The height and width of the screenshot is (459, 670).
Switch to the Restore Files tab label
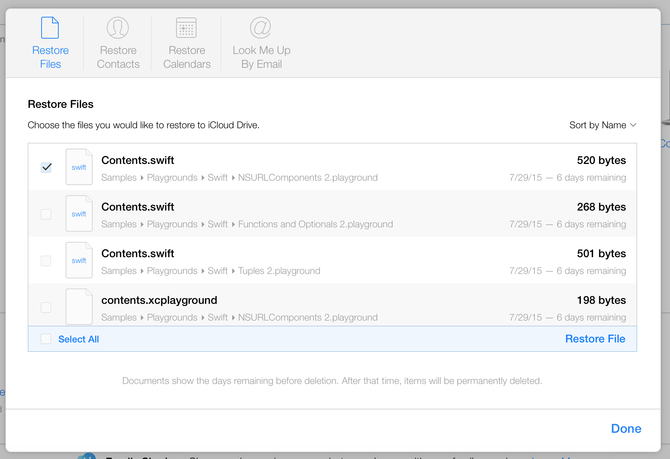pyautogui.click(x=50, y=57)
